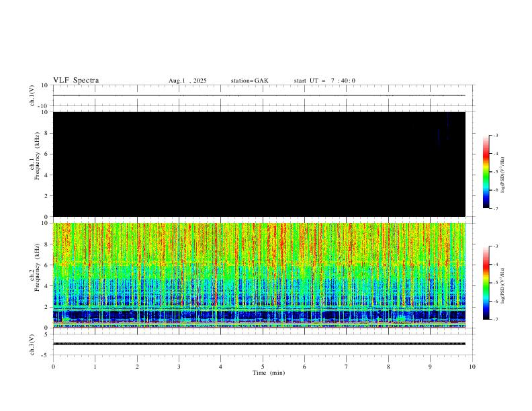Click the colorful ch.2 spectrogram panel
The width and height of the screenshot is (532, 411).
(259, 275)
